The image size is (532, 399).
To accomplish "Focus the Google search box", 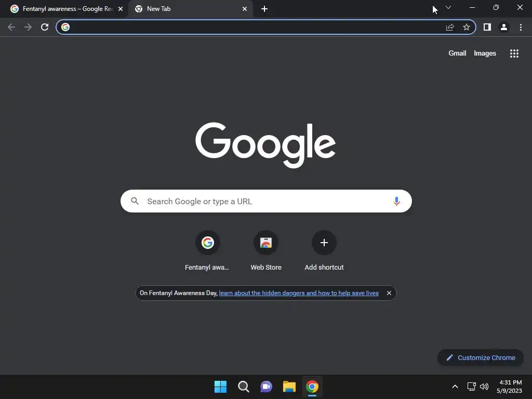I will click(x=266, y=201).
